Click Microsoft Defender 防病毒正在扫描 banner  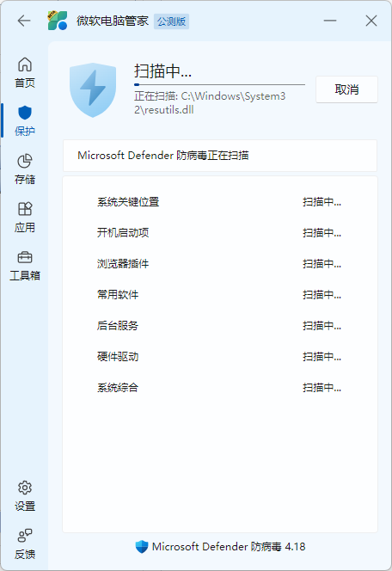(220, 156)
